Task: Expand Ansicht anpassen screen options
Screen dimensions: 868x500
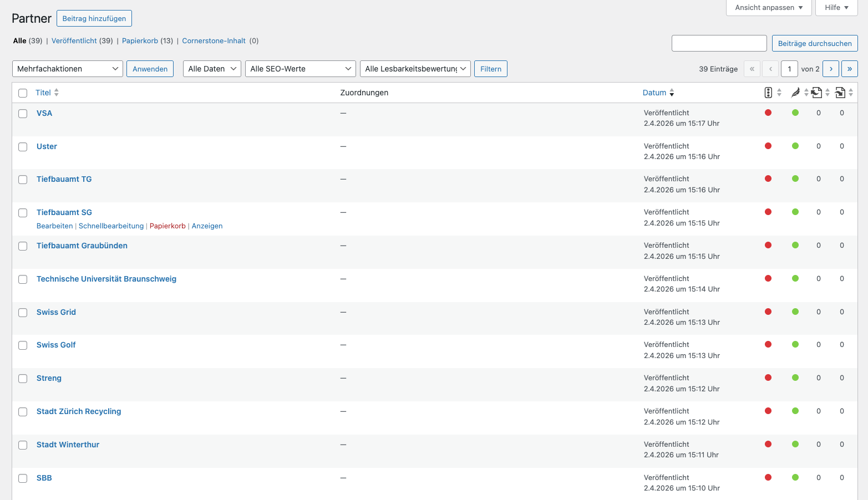Action: pyautogui.click(x=769, y=7)
